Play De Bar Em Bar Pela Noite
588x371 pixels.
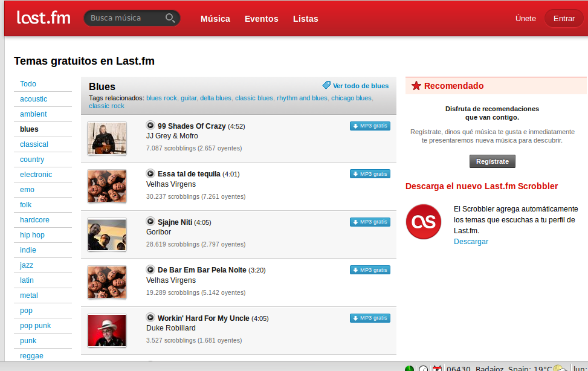pyautogui.click(x=150, y=269)
